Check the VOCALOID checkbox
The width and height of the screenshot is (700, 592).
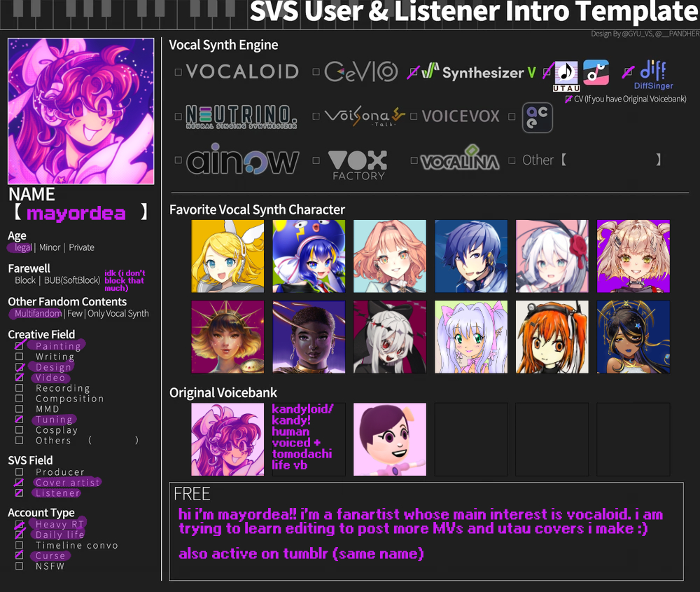click(178, 72)
